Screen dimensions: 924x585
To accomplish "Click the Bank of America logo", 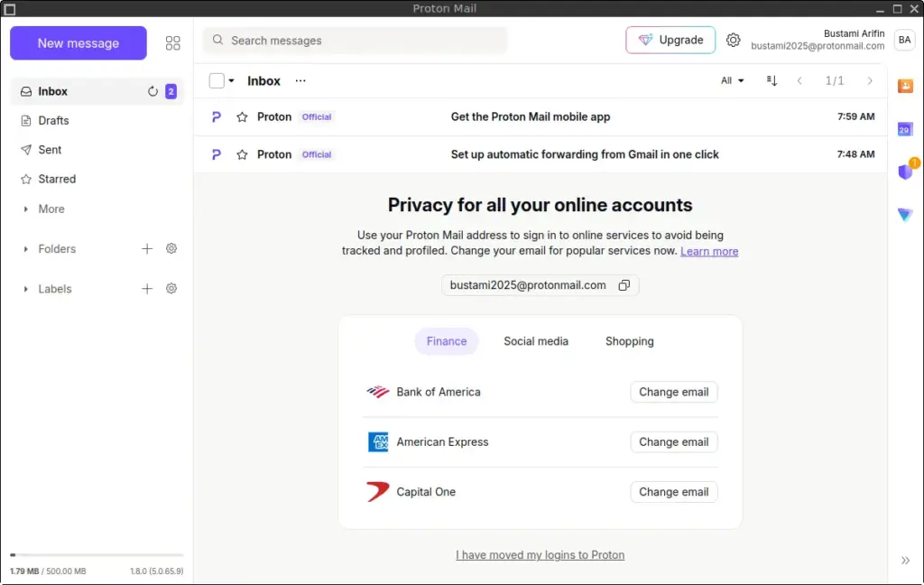I will [378, 392].
